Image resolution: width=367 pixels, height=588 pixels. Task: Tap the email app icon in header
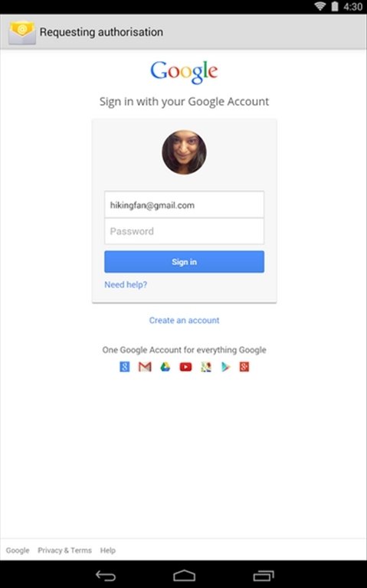pyautogui.click(x=22, y=33)
